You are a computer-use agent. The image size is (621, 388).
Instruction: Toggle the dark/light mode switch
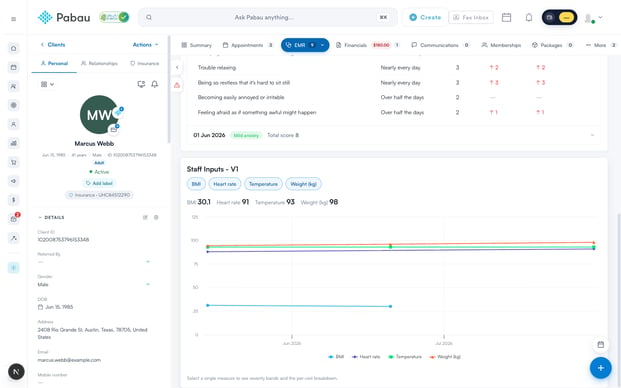coord(559,17)
